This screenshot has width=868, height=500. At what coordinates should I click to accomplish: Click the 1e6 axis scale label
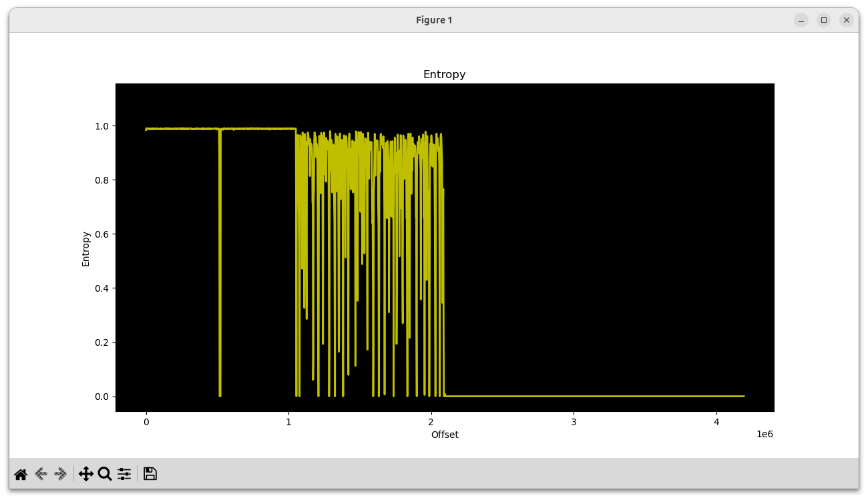(x=765, y=435)
